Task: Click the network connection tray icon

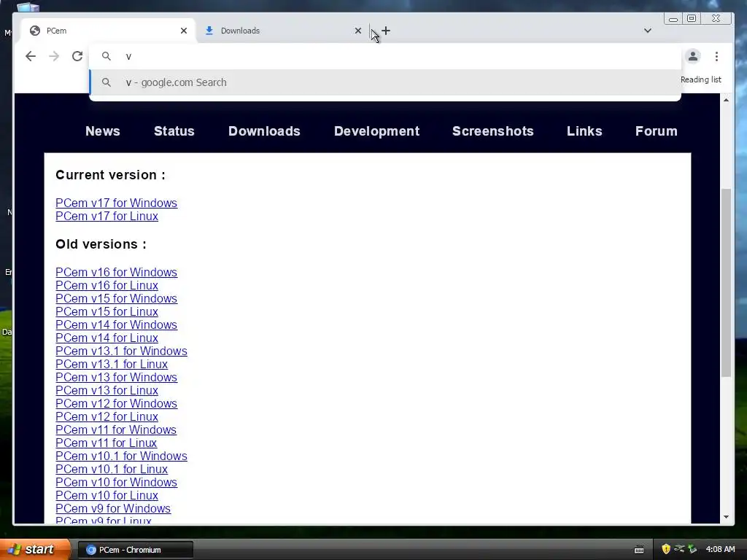Action: tap(679, 549)
